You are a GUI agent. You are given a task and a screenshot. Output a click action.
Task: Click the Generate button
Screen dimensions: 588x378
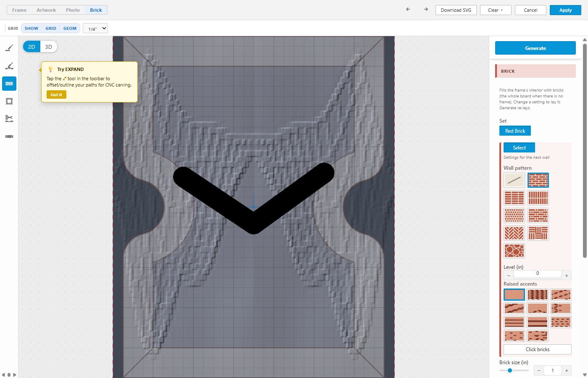[x=535, y=48]
